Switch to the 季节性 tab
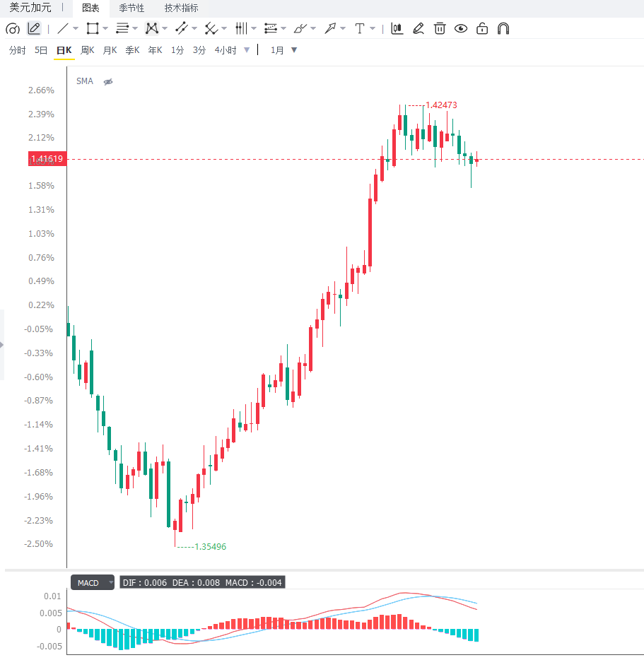This screenshot has width=644, height=660. pyautogui.click(x=131, y=8)
